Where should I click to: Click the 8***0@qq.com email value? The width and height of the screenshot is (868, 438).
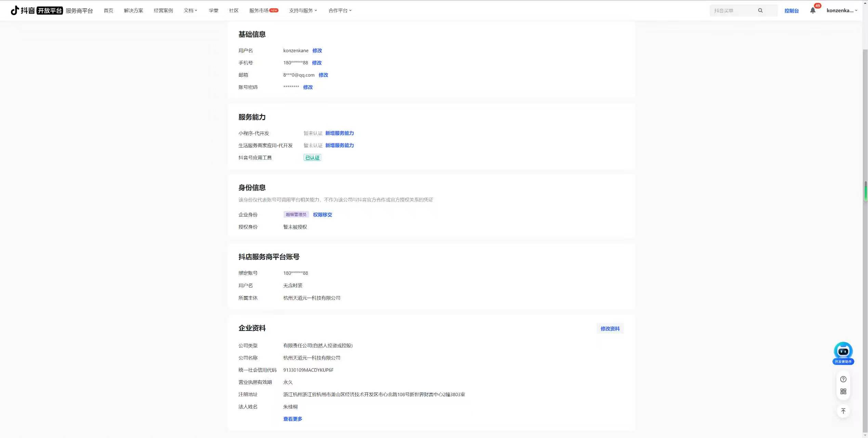(x=299, y=75)
